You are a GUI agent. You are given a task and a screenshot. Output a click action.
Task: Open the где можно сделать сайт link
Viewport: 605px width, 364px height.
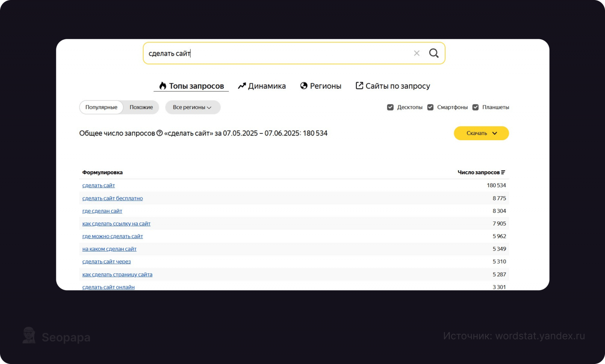point(113,236)
